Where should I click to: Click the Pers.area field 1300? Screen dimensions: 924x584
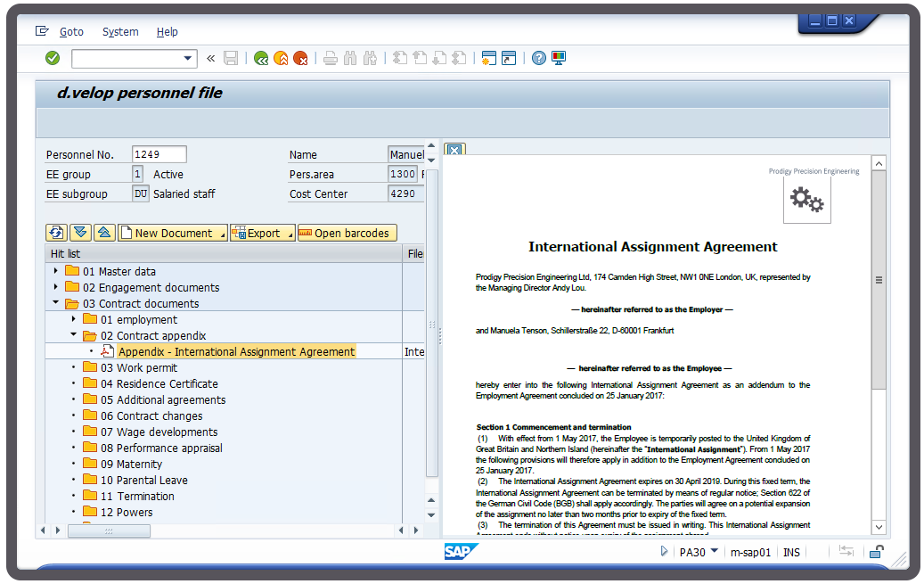pyautogui.click(x=403, y=174)
